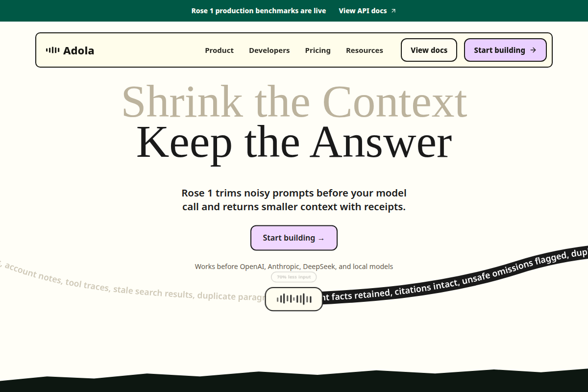588x392 pixels.
Task: Click 'Rose 1 production benchmarks are live' text
Action: point(259,11)
